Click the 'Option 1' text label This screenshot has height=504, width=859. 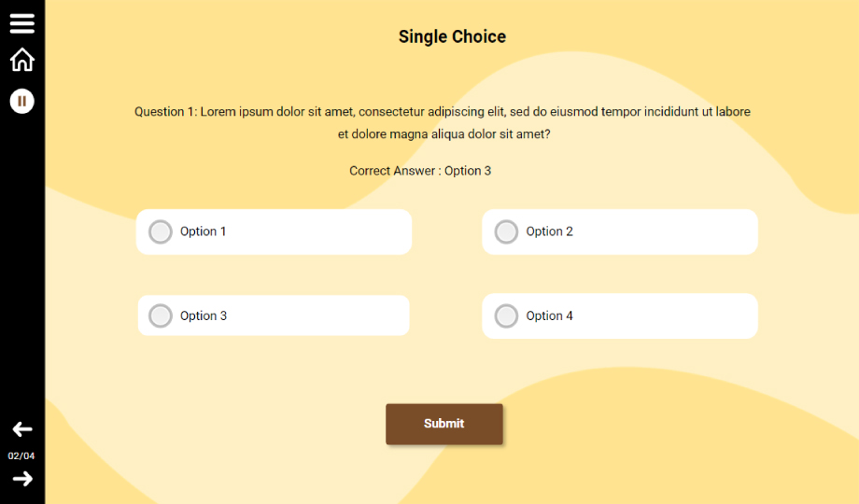click(x=204, y=231)
